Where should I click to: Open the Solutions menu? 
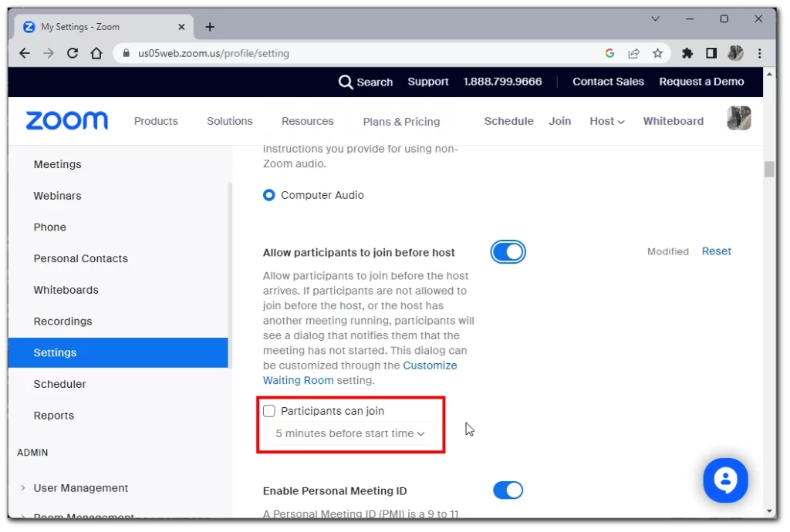(230, 121)
